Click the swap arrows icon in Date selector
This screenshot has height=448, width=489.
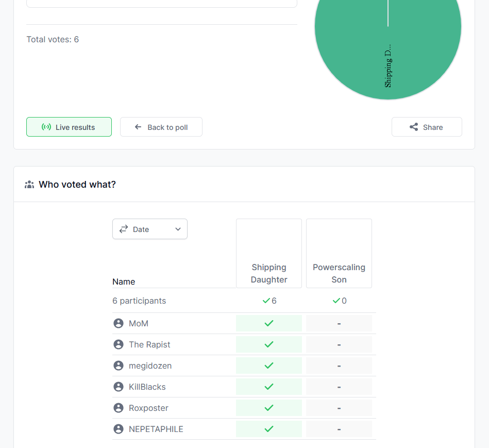pyautogui.click(x=124, y=229)
